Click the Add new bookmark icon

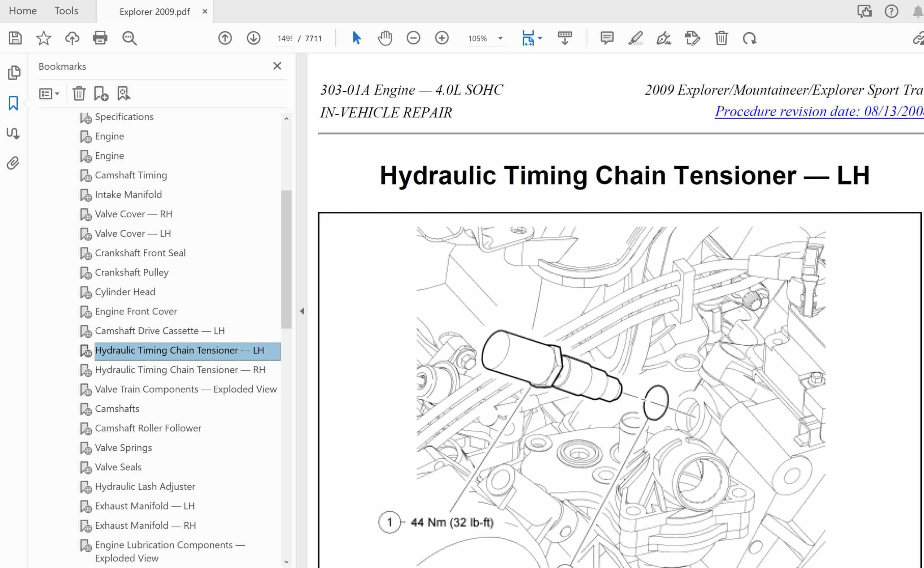[x=101, y=94]
